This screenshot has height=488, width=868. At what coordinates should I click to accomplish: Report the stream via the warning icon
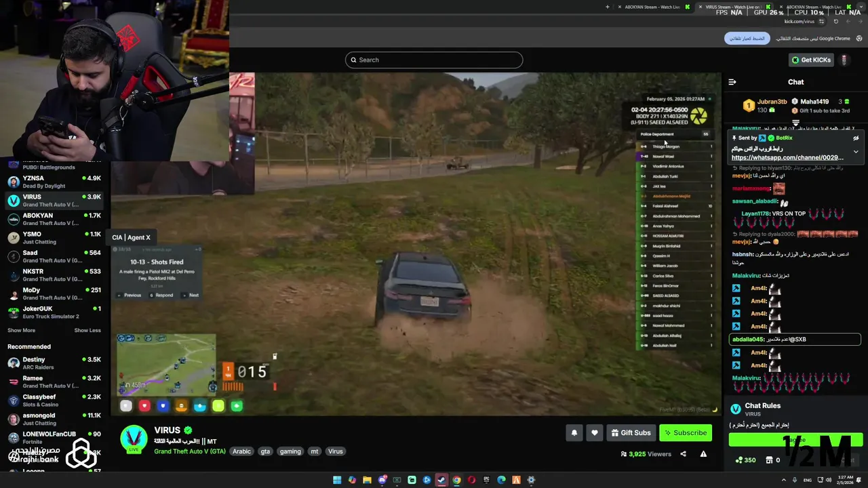703,454
